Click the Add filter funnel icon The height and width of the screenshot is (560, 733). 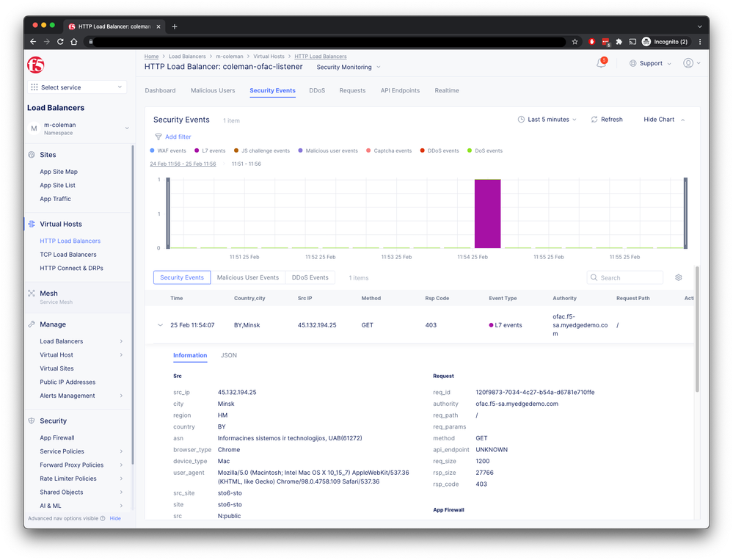(158, 137)
